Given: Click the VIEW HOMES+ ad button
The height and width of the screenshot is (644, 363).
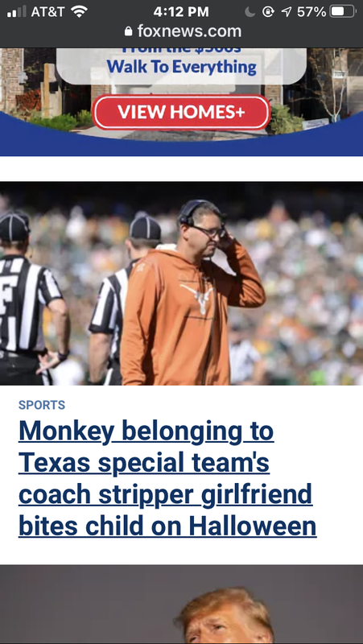Looking at the screenshot, I should 182,113.
